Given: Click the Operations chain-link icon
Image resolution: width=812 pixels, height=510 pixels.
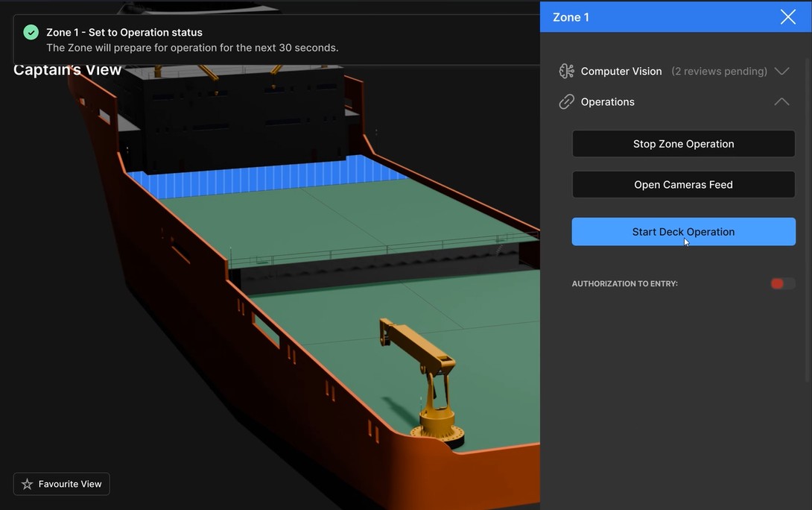Looking at the screenshot, I should point(567,102).
